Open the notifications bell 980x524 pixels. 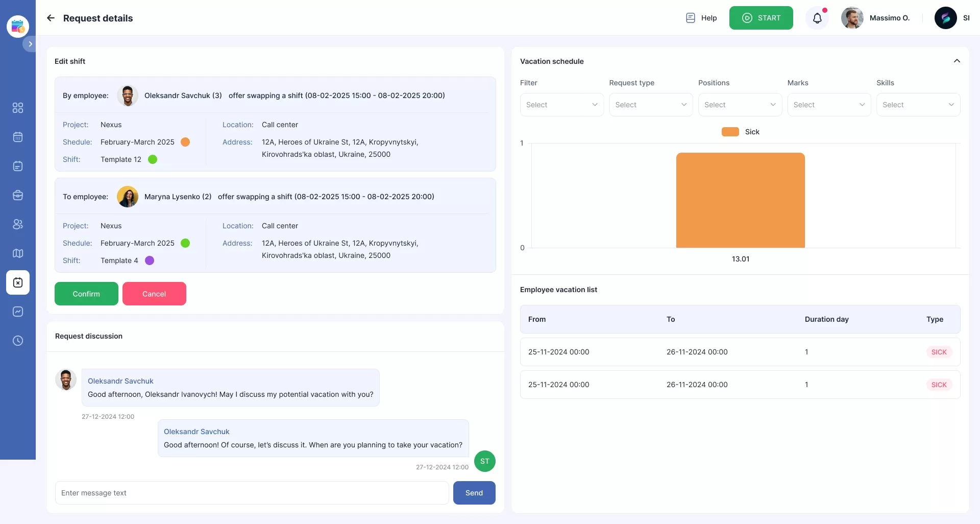click(x=817, y=18)
